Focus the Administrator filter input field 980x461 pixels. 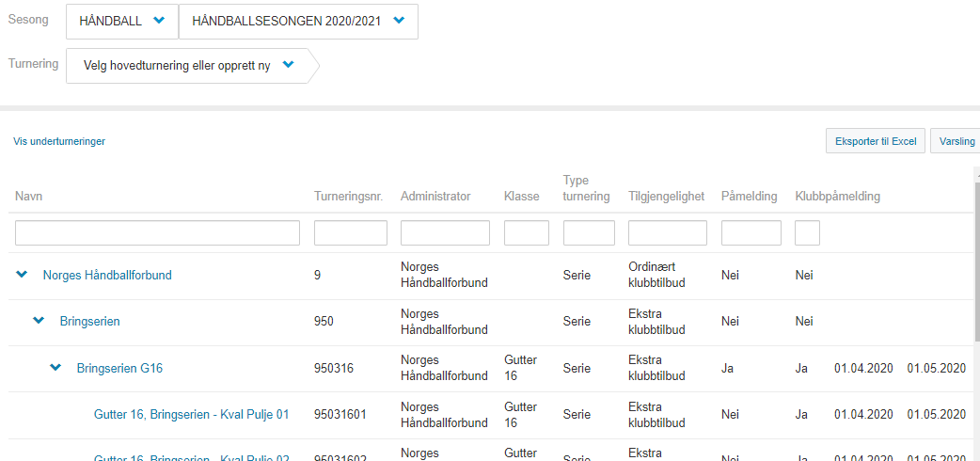click(x=445, y=232)
